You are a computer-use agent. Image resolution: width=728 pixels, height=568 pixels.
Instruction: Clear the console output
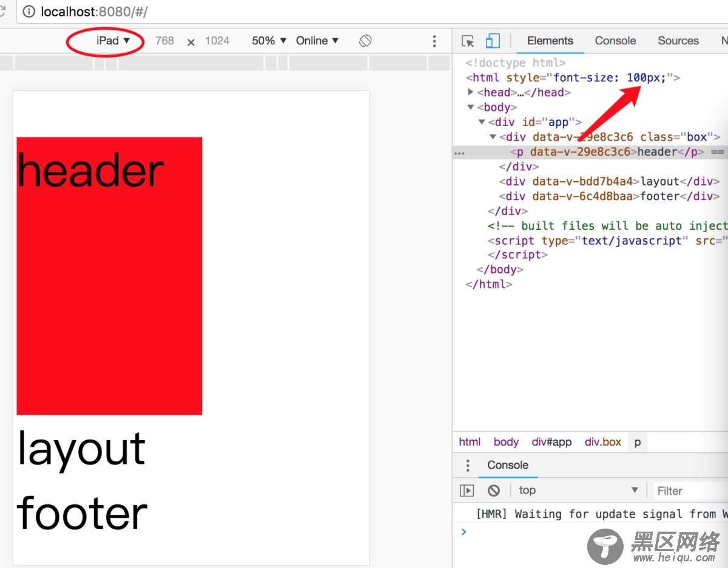[x=494, y=490]
